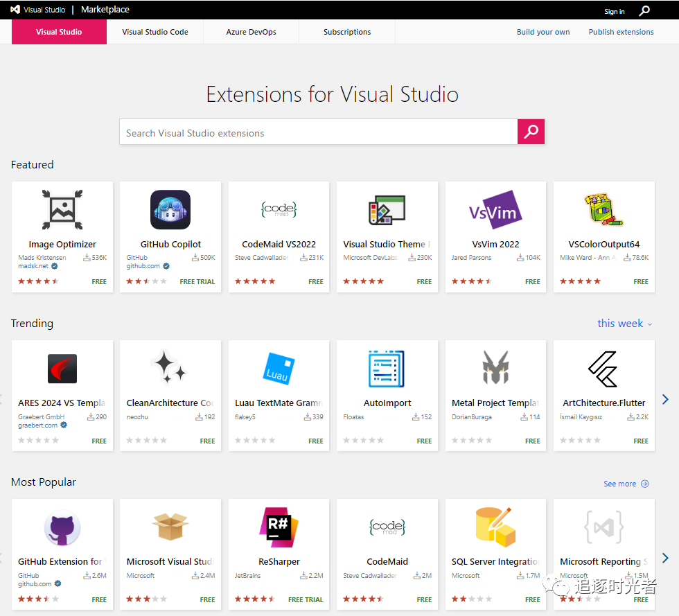Image resolution: width=679 pixels, height=616 pixels.
Task: Click the ReSharper extension title
Action: (x=279, y=561)
